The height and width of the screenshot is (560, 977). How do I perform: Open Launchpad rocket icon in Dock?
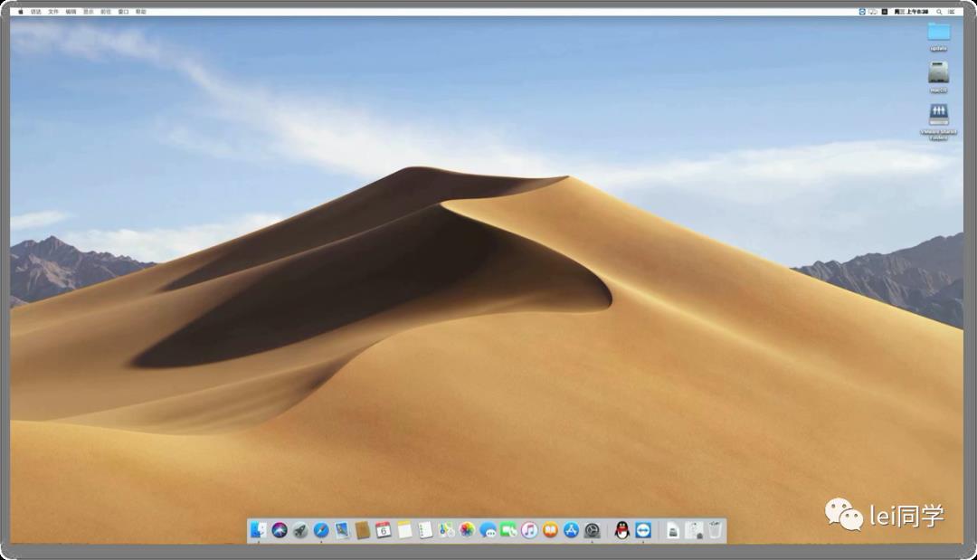(300, 530)
